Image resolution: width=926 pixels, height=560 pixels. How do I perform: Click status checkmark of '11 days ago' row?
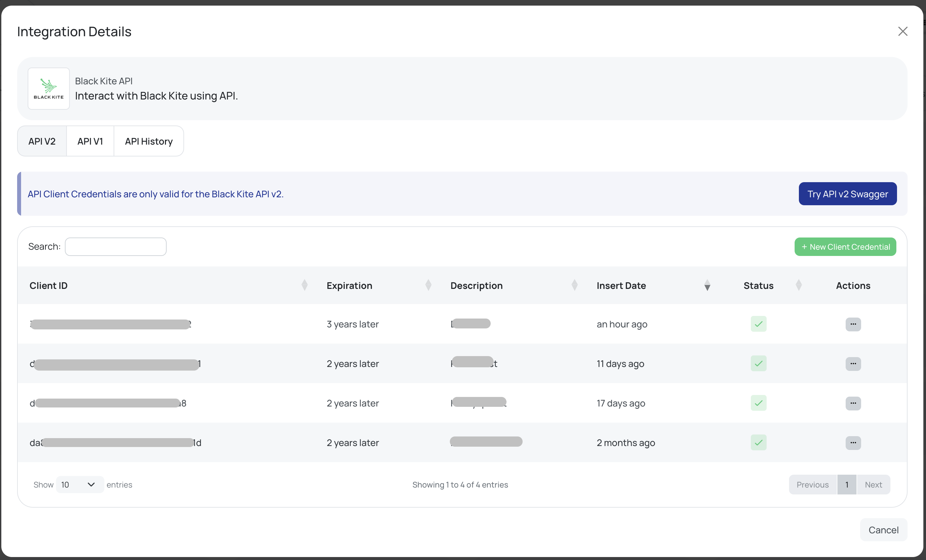coord(758,363)
